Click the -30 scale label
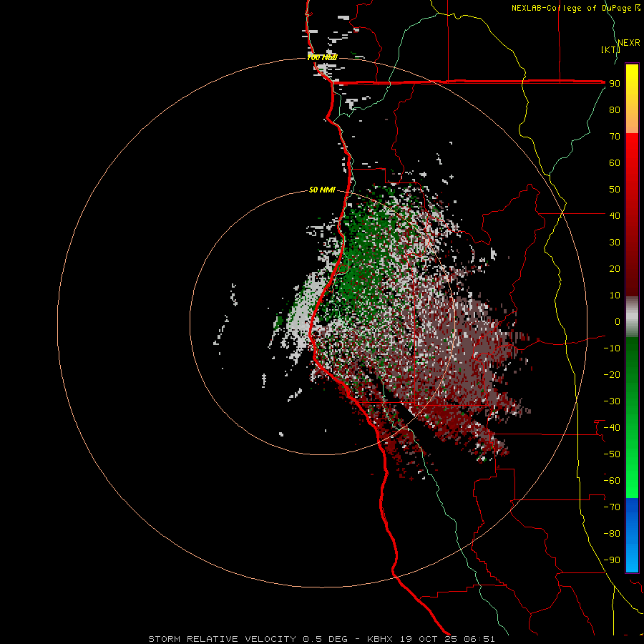644x644 pixels. [612, 401]
